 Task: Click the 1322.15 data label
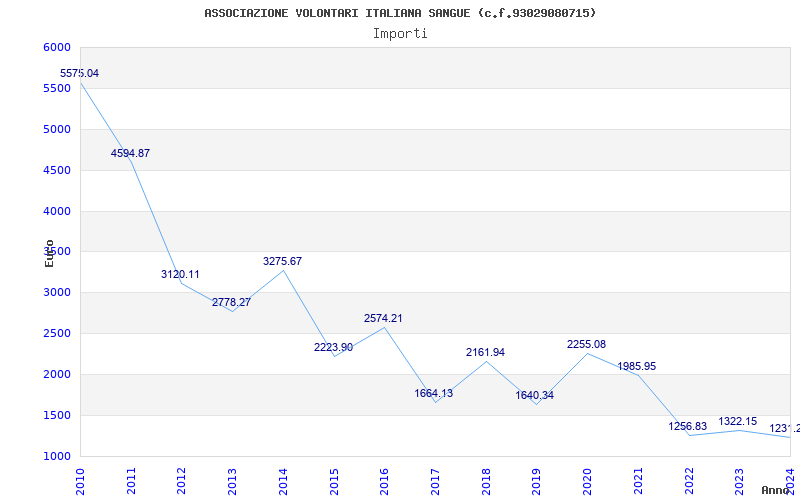click(738, 421)
